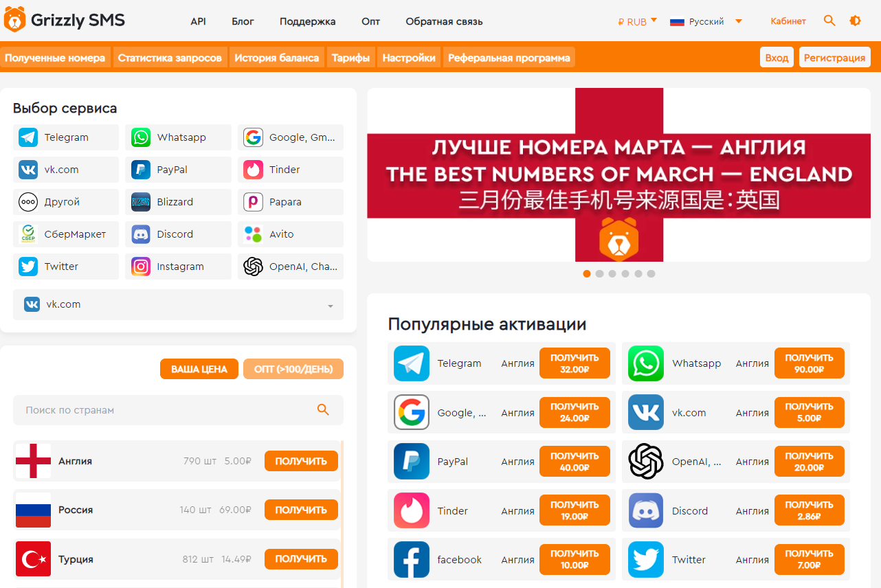Select Papara service tile

291,202
